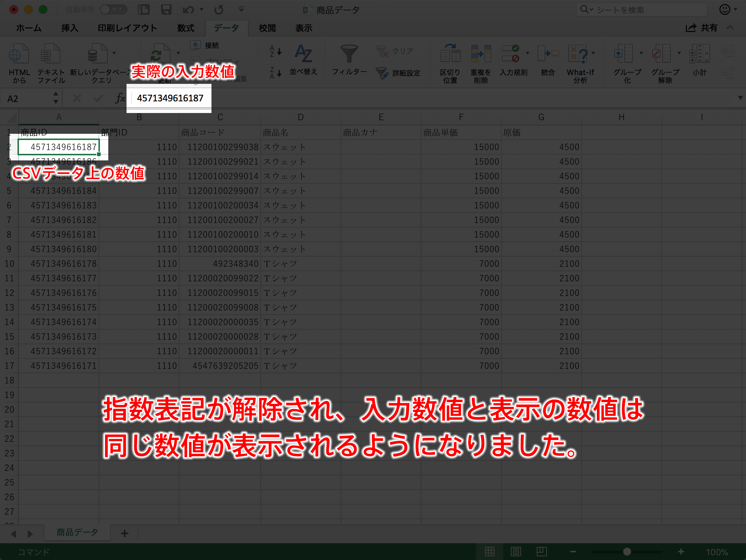Click the redo arrow icon
Viewport: 746px width, 560px height.
coord(219,9)
